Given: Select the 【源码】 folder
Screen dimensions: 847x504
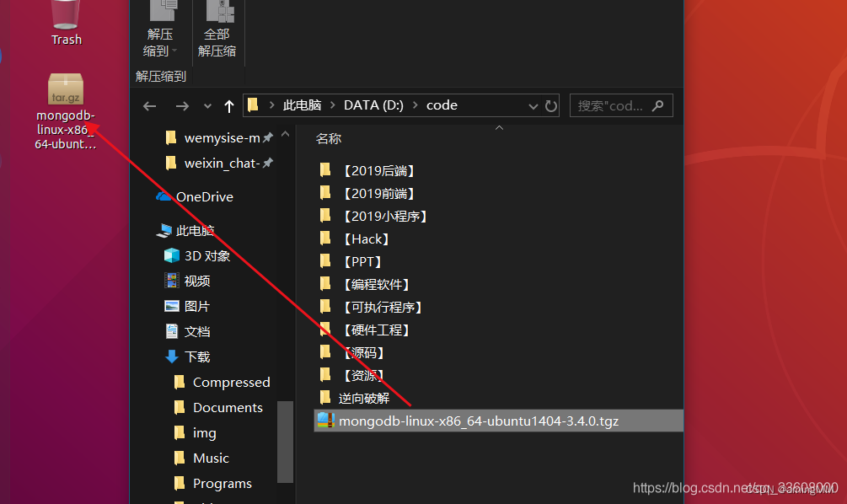Looking at the screenshot, I should tap(351, 352).
